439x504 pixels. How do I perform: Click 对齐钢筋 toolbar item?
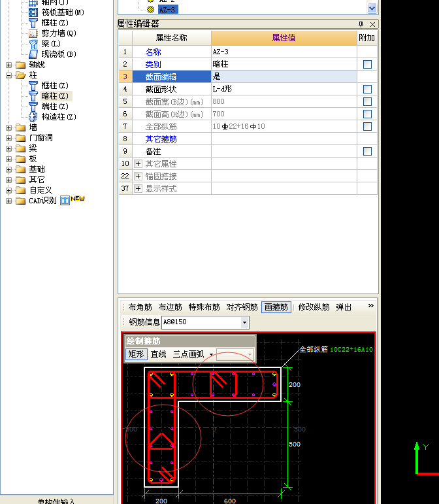coord(242,307)
